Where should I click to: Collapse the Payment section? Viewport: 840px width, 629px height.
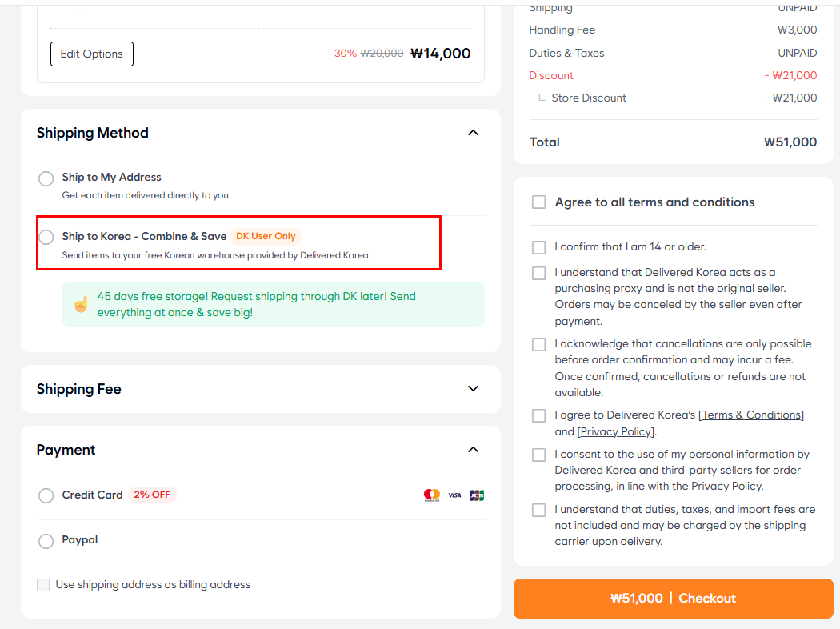pos(473,450)
